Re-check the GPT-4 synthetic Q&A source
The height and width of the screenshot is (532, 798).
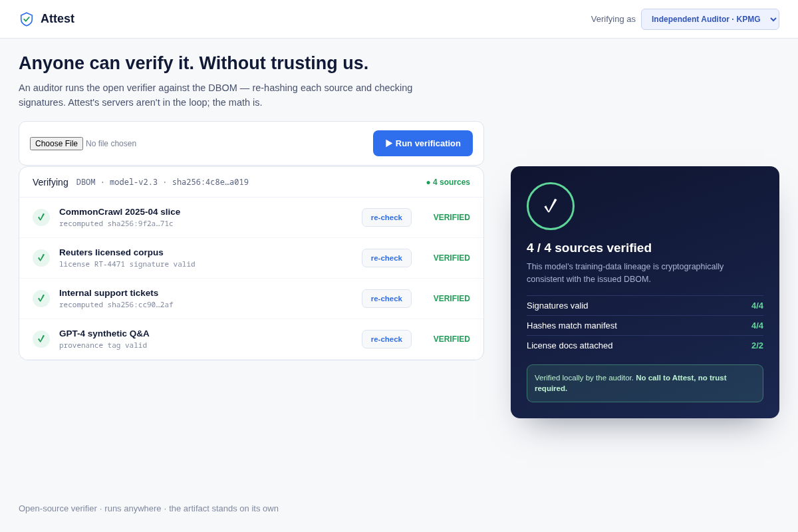[386, 339]
